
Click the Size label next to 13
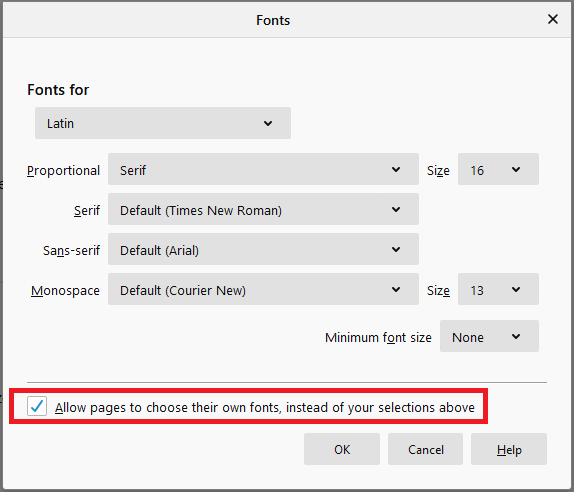pyautogui.click(x=438, y=291)
